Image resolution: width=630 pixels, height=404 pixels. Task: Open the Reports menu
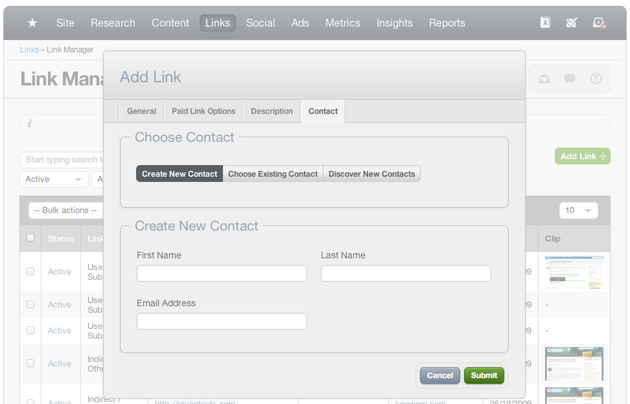(x=447, y=23)
